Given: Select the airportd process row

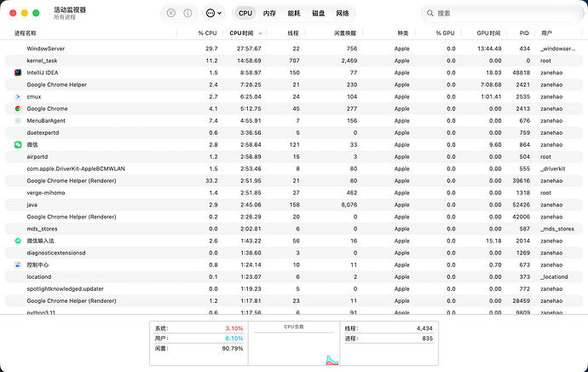Looking at the screenshot, I should (294, 156).
